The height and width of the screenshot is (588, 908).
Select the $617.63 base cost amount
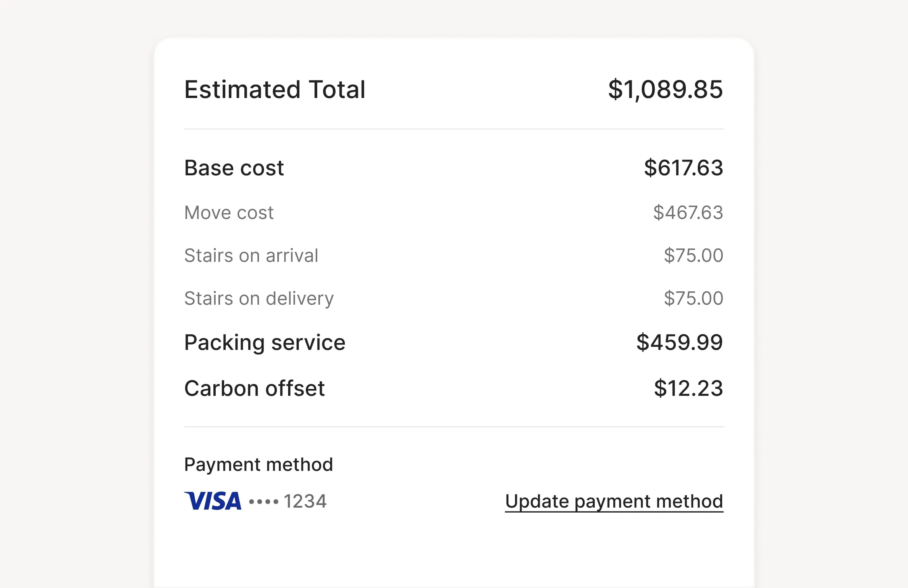coord(683,168)
